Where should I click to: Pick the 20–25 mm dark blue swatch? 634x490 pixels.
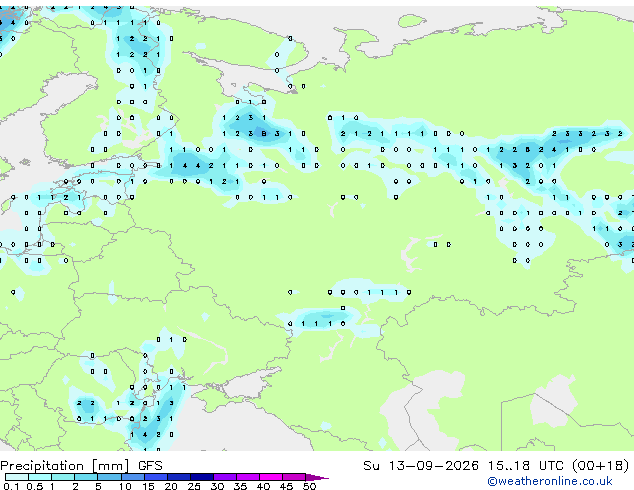(178, 477)
